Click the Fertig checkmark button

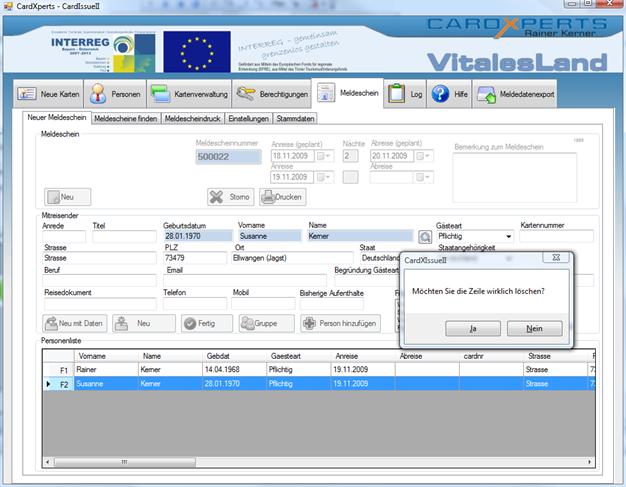coord(207,323)
